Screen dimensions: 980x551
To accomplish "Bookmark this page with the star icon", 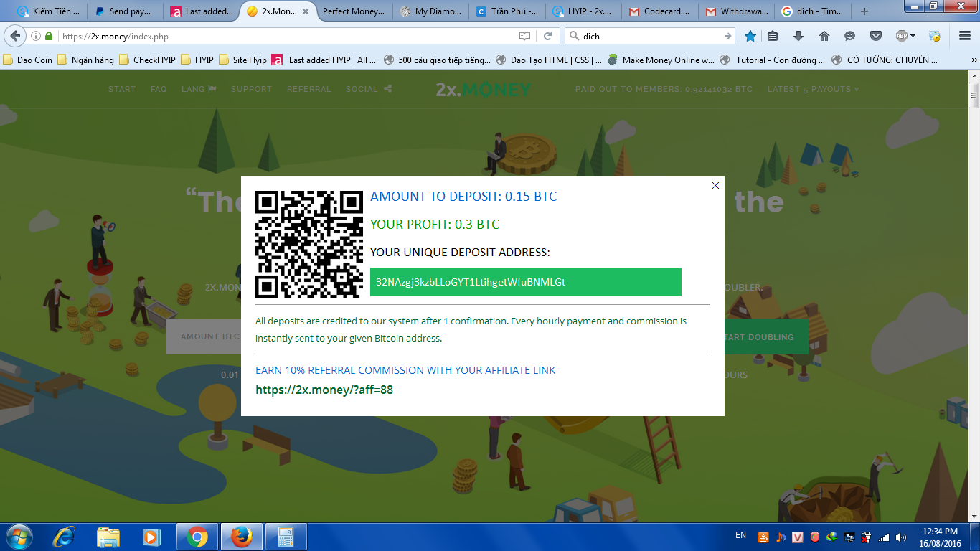I will [750, 36].
